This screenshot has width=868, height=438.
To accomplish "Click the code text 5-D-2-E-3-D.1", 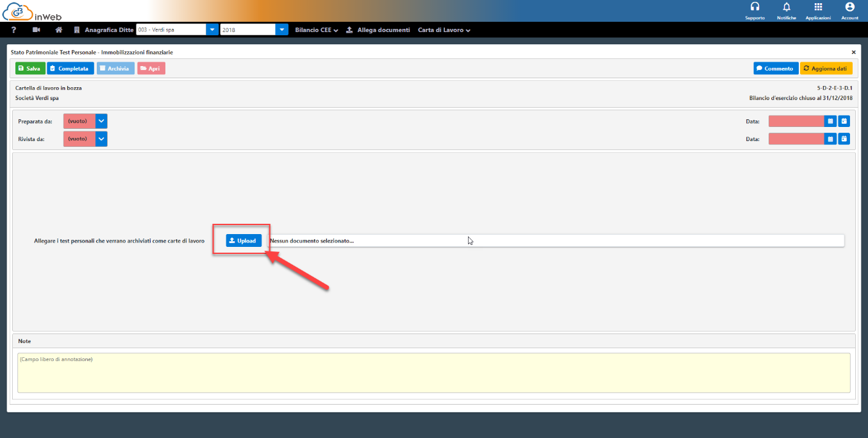I will click(x=835, y=88).
